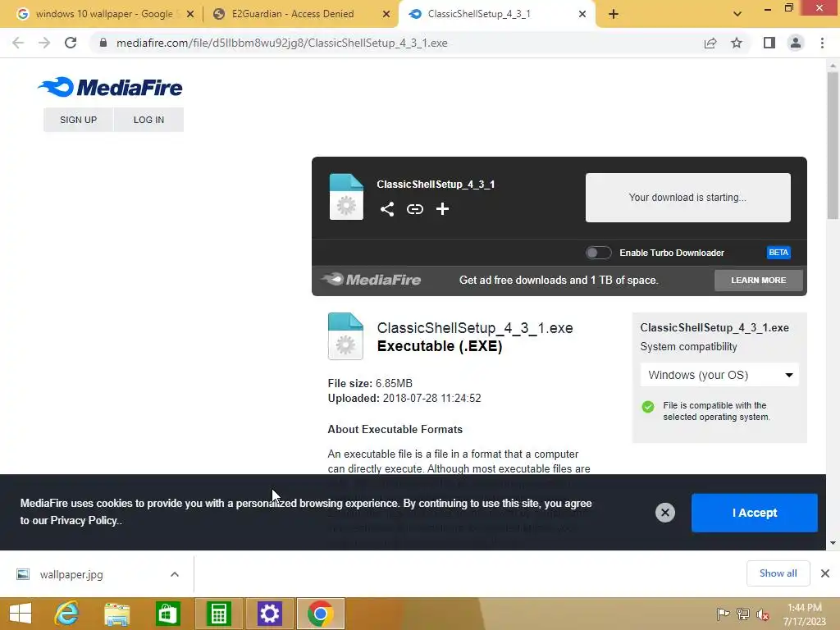This screenshot has width=840, height=630.
Task: Open File Explorer from the taskbar
Action: 116,614
